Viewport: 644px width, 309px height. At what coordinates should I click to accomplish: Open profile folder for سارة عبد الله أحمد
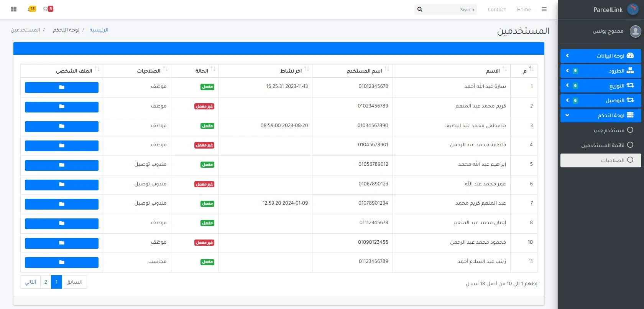62,88
